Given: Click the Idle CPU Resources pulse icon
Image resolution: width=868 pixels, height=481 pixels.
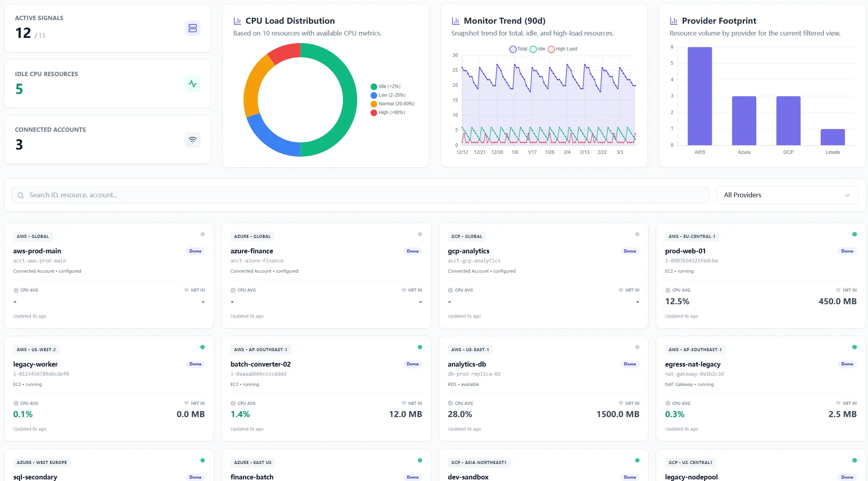Looking at the screenshot, I should (193, 84).
